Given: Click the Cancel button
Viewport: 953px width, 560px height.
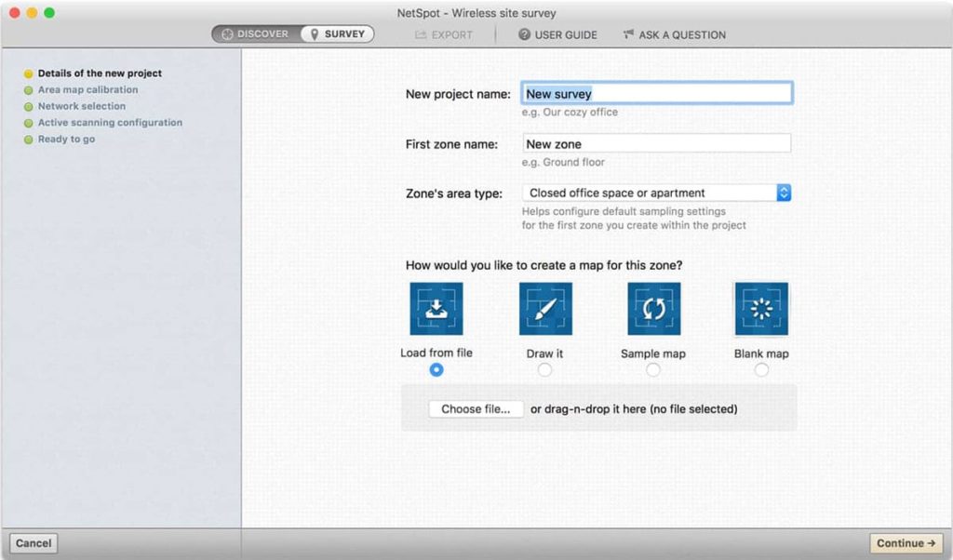Looking at the screenshot, I should point(34,543).
